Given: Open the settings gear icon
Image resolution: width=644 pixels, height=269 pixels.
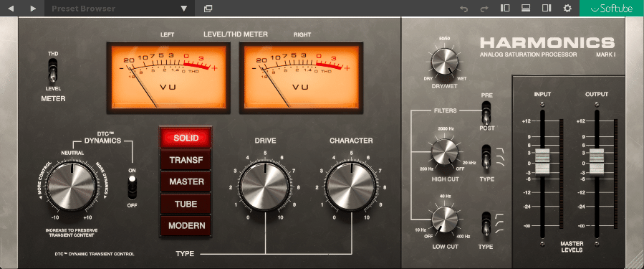Looking at the screenshot, I should (567, 8).
